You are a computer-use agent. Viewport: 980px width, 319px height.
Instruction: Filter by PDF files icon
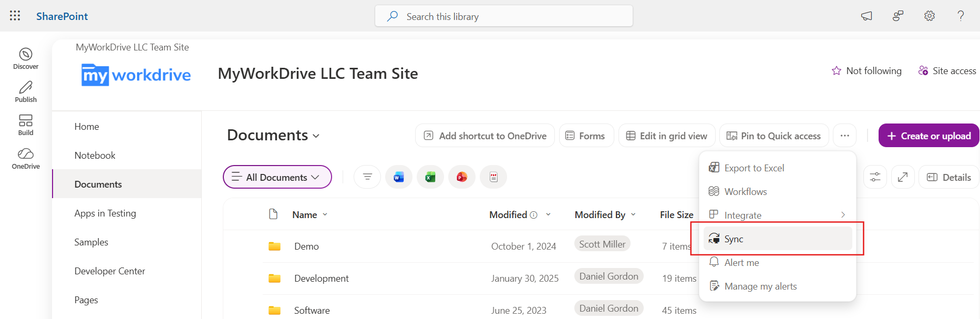coord(493,177)
